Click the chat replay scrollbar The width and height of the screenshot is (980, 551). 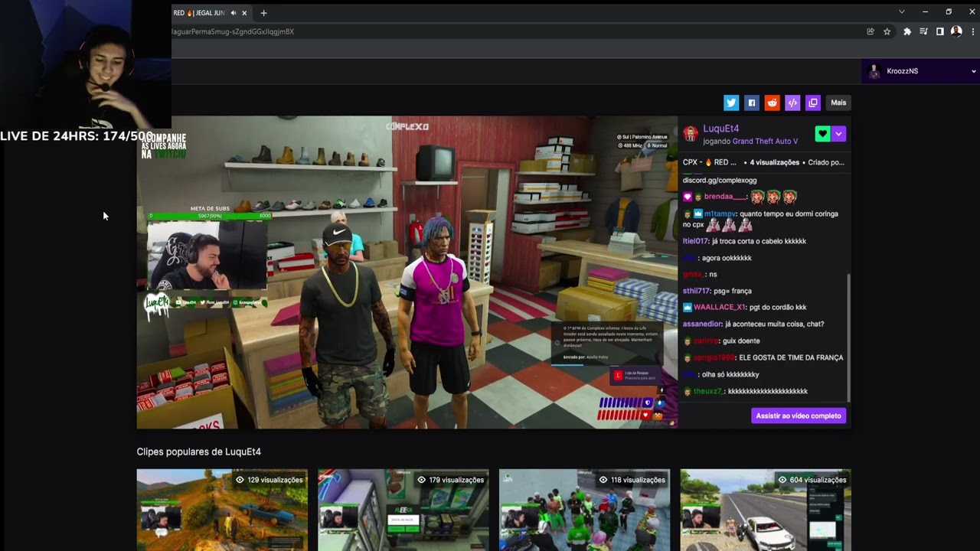[x=848, y=337]
